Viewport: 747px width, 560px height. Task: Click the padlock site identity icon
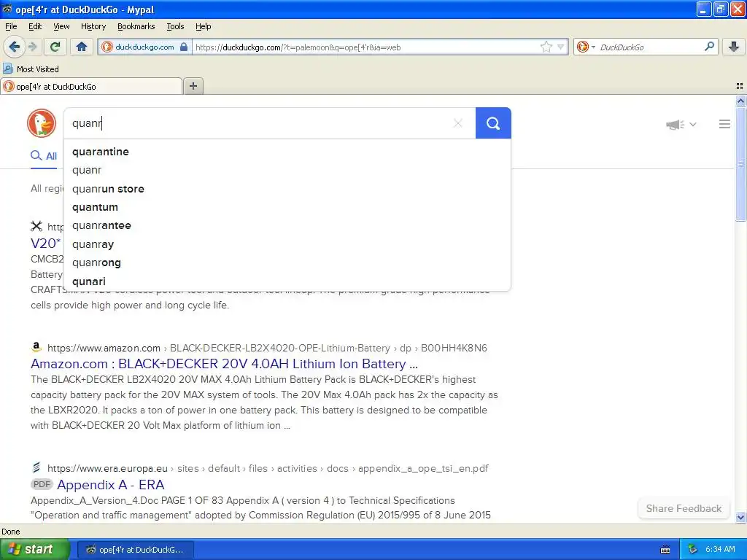pos(184,47)
